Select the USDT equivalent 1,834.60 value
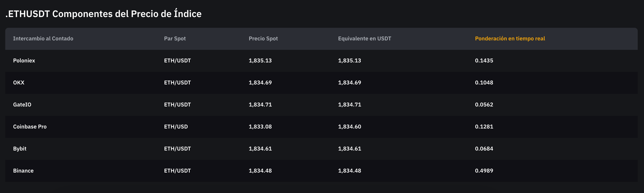644x193 pixels. tap(350, 127)
